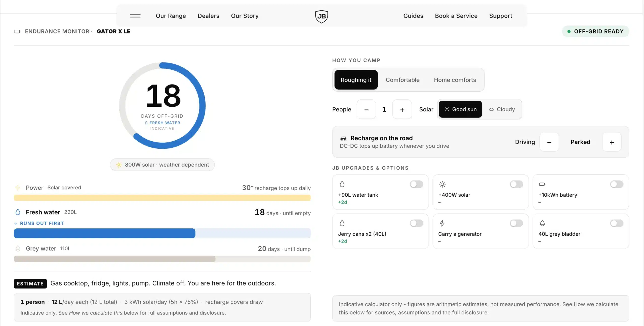Open Our Story page
Viewport: 644px width, 326px height.
tap(245, 16)
